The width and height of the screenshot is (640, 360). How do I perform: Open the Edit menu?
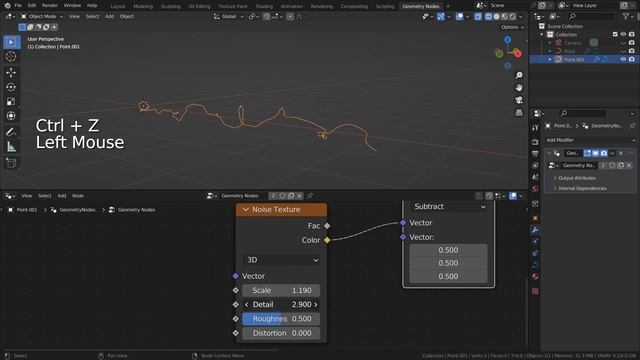click(x=32, y=6)
